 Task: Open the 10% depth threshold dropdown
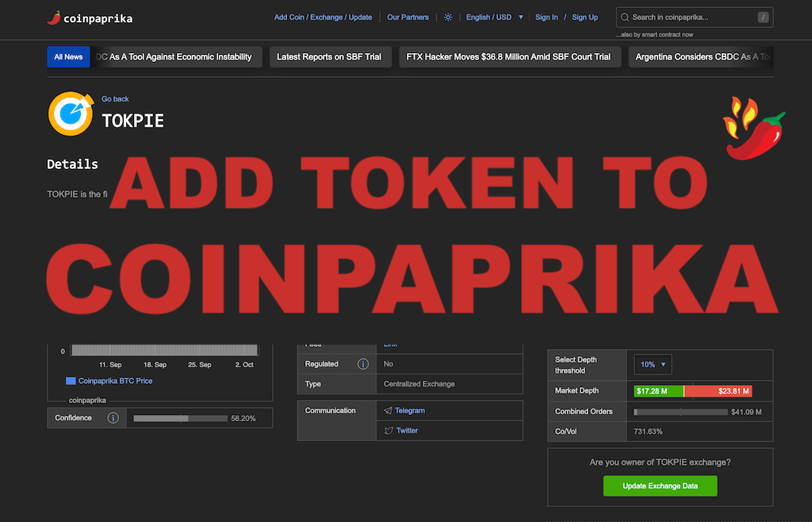click(653, 365)
